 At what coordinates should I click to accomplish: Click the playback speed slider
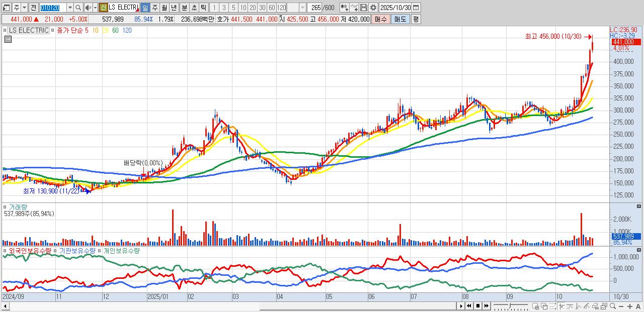pos(511,306)
